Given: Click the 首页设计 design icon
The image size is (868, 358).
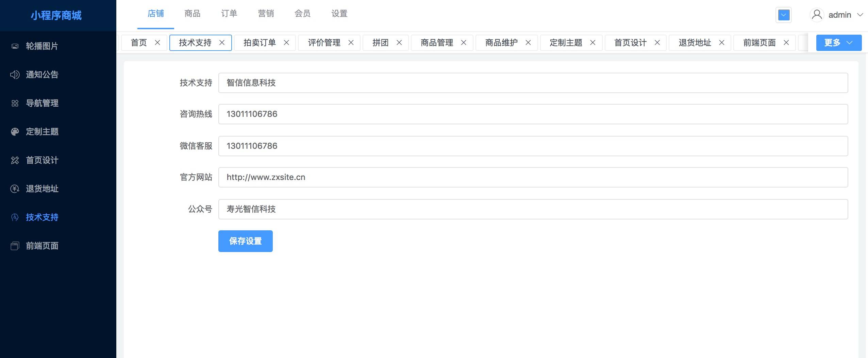Looking at the screenshot, I should coord(15,160).
